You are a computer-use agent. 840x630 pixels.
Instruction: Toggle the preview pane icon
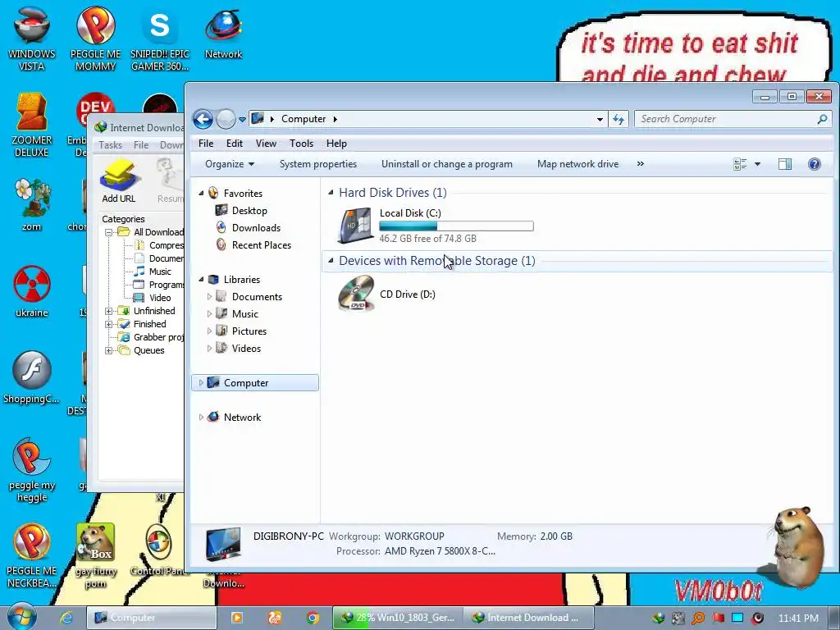click(785, 164)
